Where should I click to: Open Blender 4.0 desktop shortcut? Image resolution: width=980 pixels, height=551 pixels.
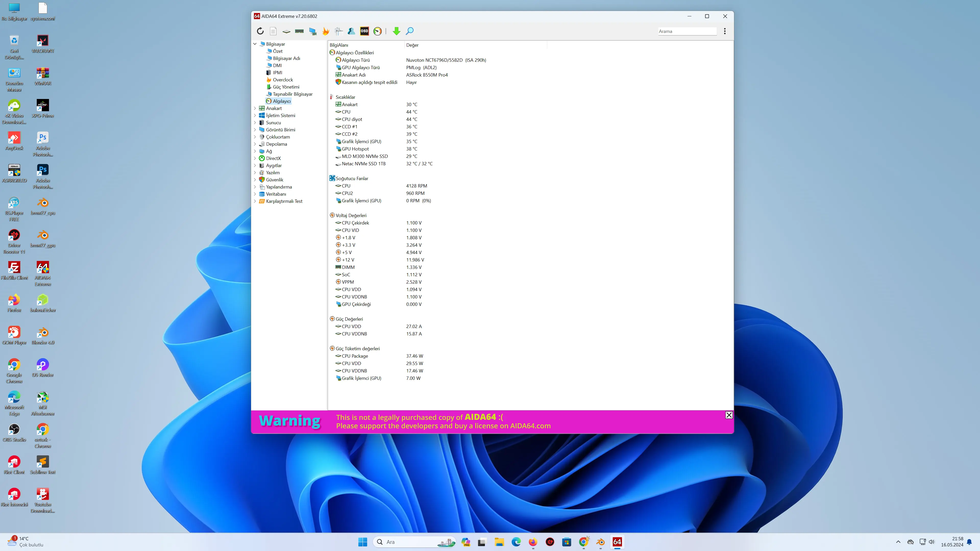point(43,336)
